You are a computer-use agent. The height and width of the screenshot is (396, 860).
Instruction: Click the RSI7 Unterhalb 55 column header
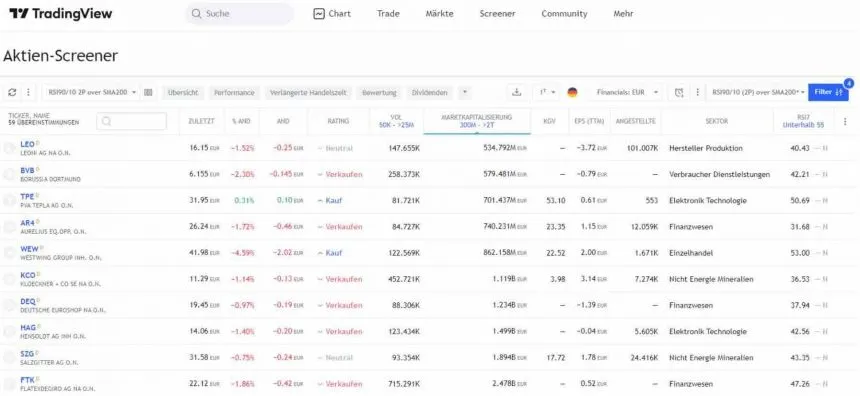804,121
